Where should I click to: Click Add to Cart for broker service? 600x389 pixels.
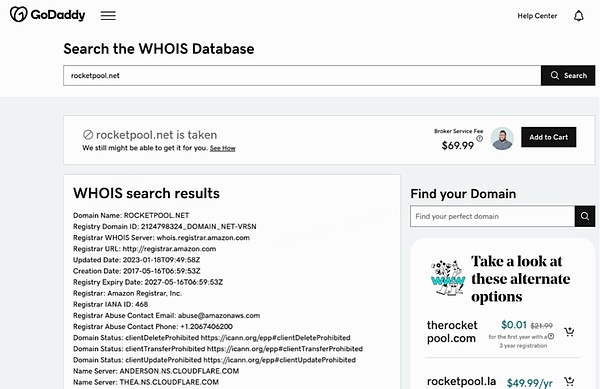(x=548, y=137)
